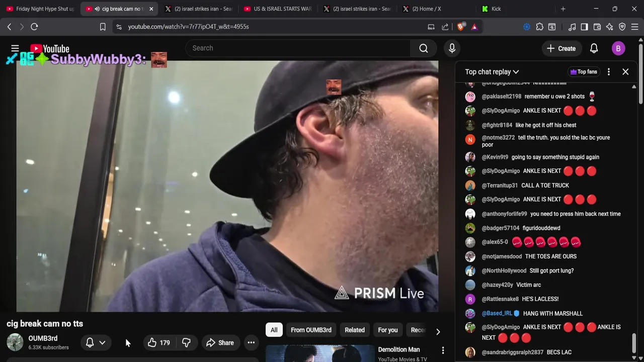Open more actions menu beside Share
Viewport: 644px width, 362px height.
(251, 343)
